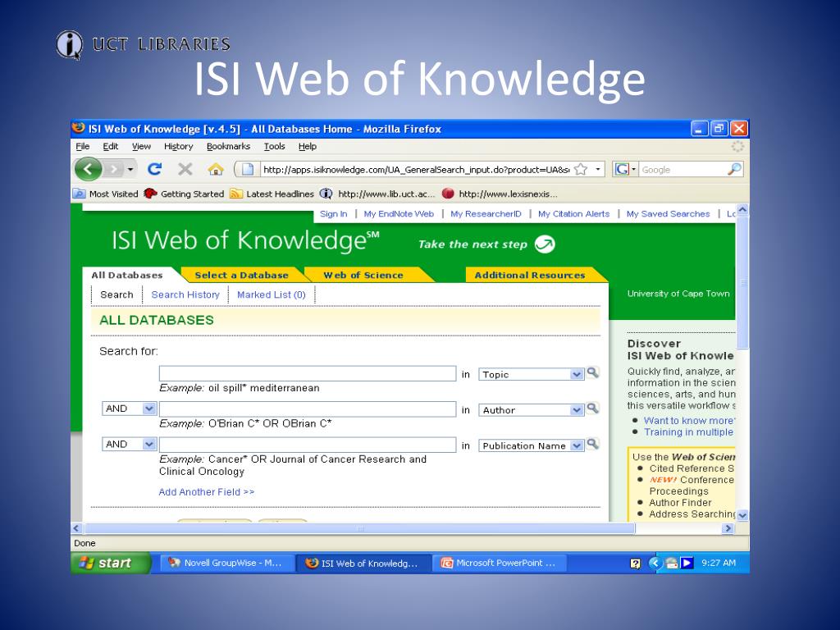Screen dimensions: 840x630
Task: Click the Author search text field
Action: coord(308,409)
